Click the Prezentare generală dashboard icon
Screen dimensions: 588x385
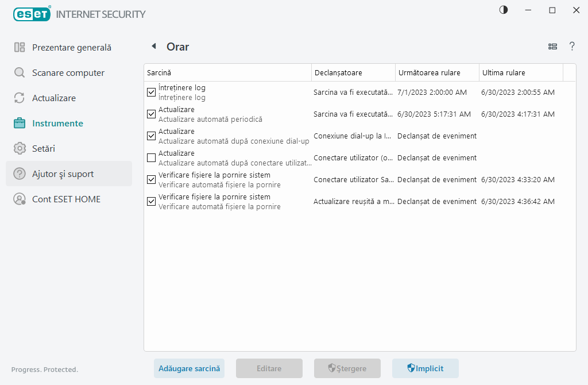coord(20,48)
